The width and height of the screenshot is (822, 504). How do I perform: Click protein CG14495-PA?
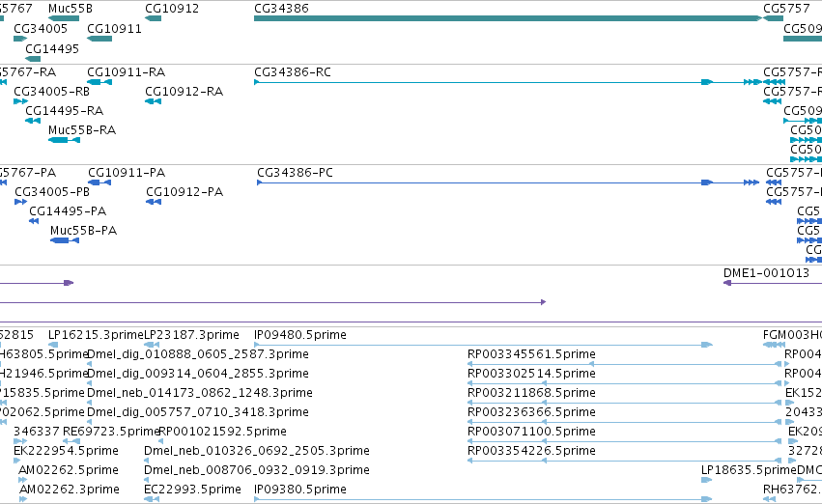[x=68, y=211]
